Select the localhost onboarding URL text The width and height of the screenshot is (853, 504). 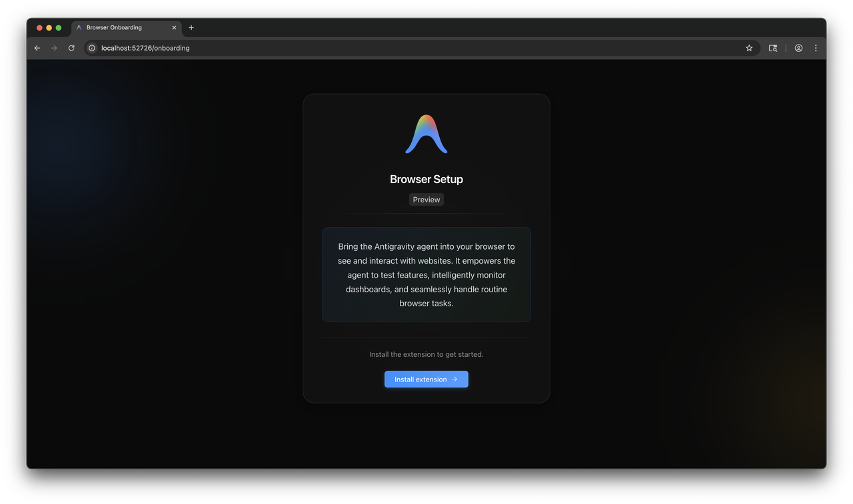click(145, 48)
